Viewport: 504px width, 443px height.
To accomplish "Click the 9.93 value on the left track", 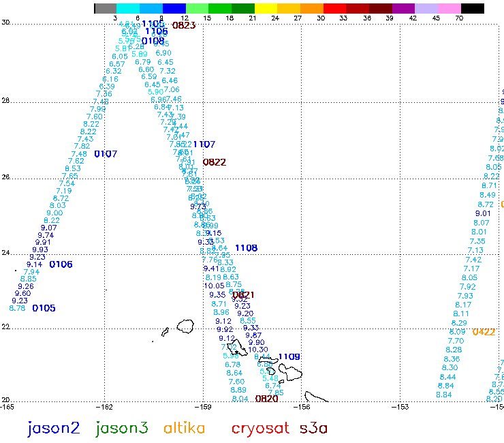I will tap(40, 249).
